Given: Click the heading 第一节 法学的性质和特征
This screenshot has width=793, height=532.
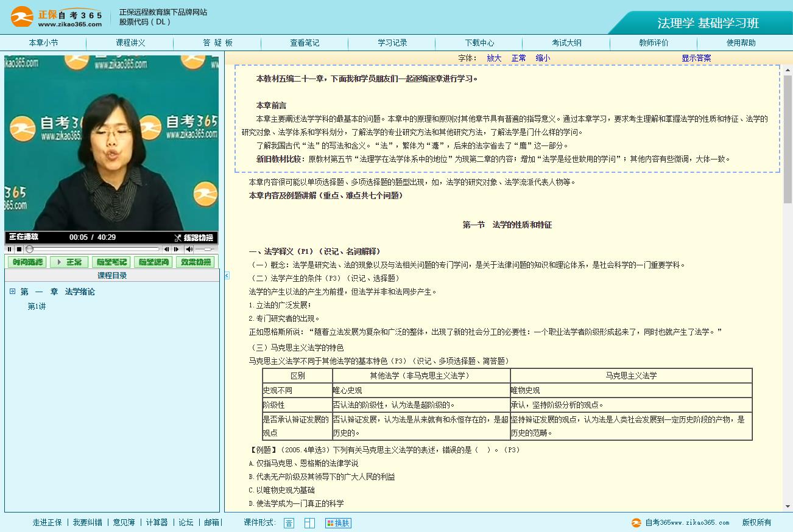Looking at the screenshot, I should pos(507,225).
